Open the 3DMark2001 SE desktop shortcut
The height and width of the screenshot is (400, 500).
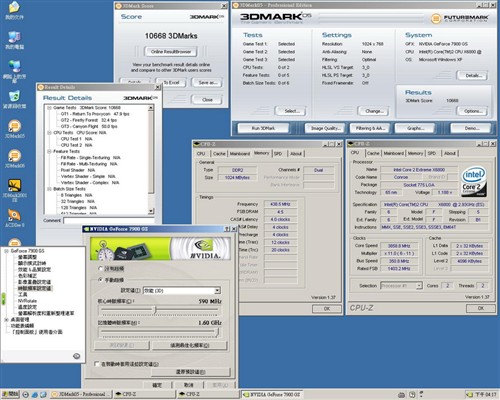(x=14, y=190)
